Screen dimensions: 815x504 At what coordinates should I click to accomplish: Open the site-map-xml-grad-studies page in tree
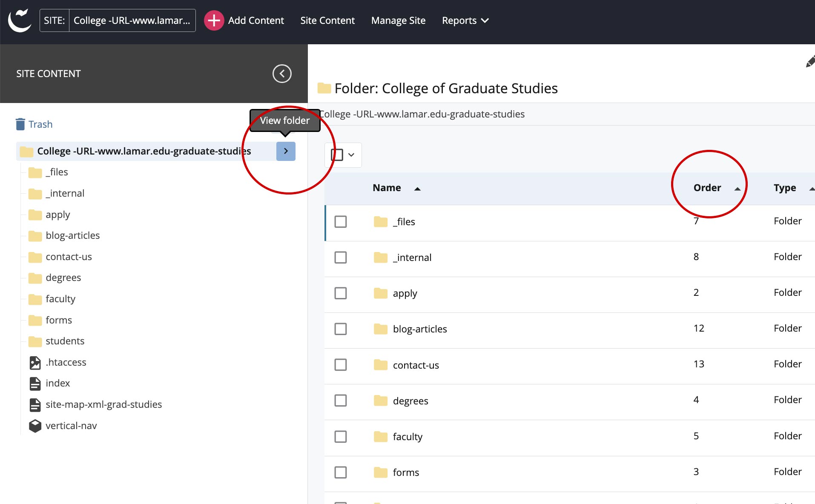pos(103,404)
